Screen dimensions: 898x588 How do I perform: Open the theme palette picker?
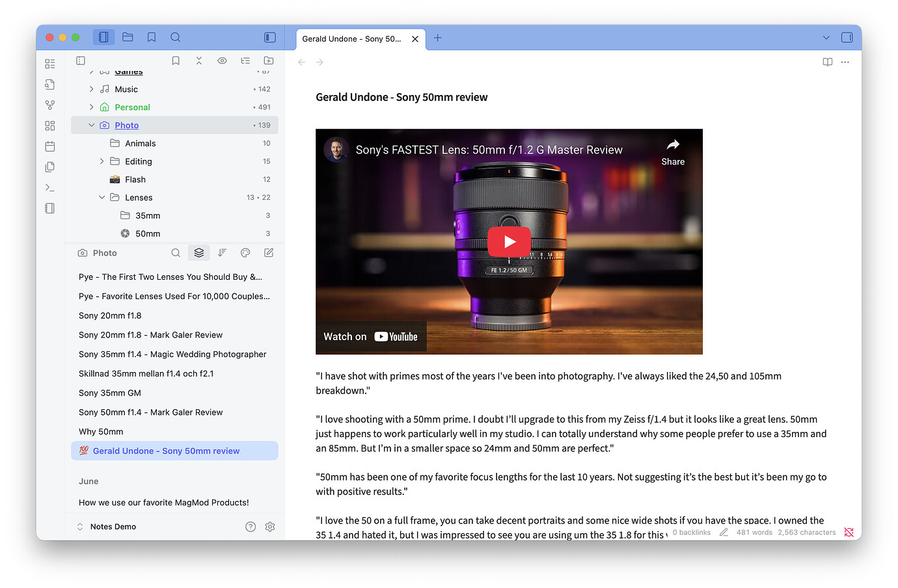coord(245,252)
